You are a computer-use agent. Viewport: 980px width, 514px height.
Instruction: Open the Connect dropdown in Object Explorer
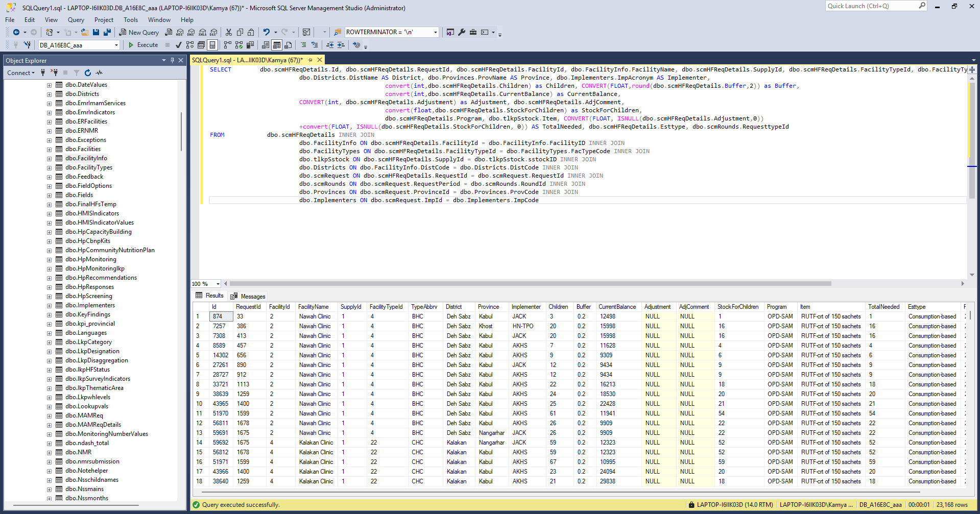[x=20, y=73]
